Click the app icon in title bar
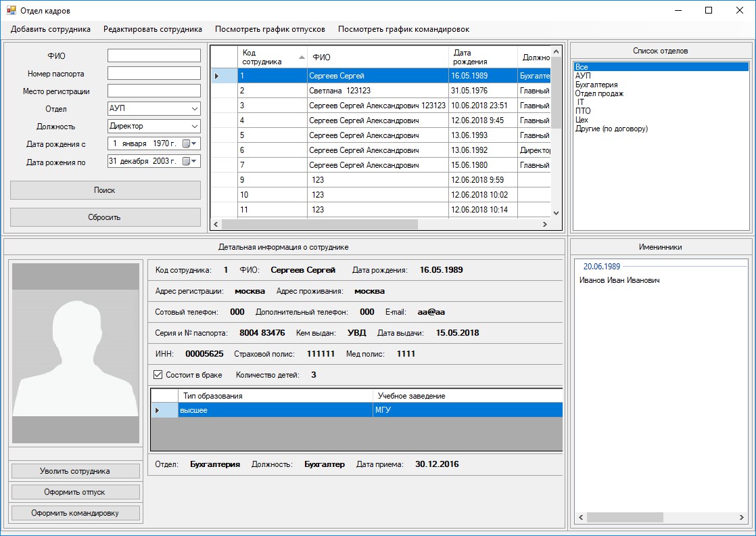 coord(11,11)
